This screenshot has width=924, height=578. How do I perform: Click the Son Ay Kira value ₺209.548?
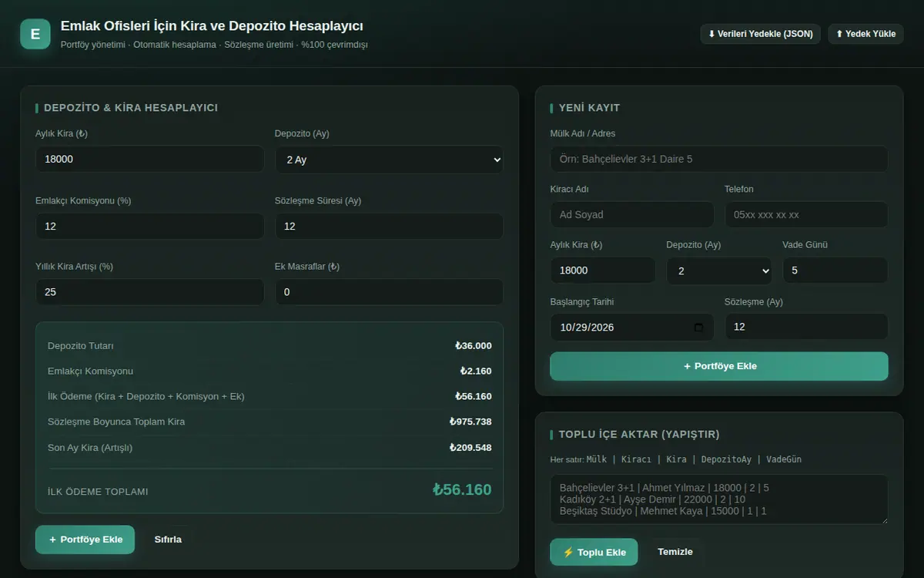pyautogui.click(x=470, y=448)
